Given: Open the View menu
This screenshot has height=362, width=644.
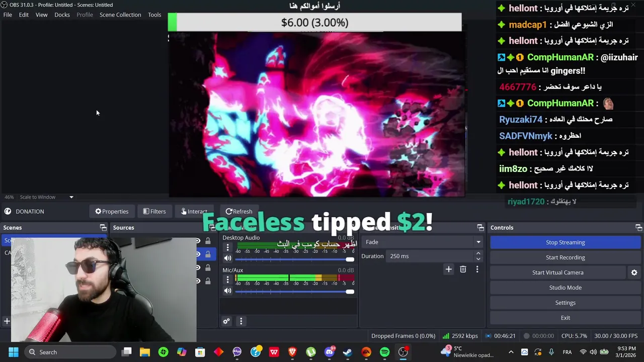Looking at the screenshot, I should (x=41, y=15).
